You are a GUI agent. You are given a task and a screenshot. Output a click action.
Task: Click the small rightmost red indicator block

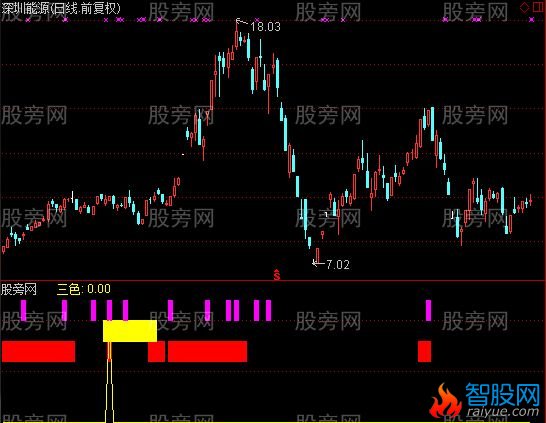coord(424,352)
